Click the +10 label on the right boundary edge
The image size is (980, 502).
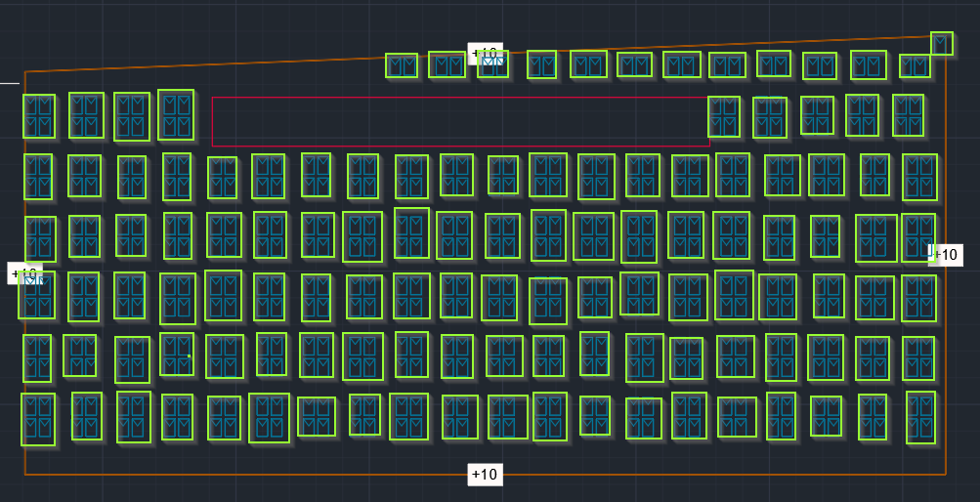click(x=946, y=255)
